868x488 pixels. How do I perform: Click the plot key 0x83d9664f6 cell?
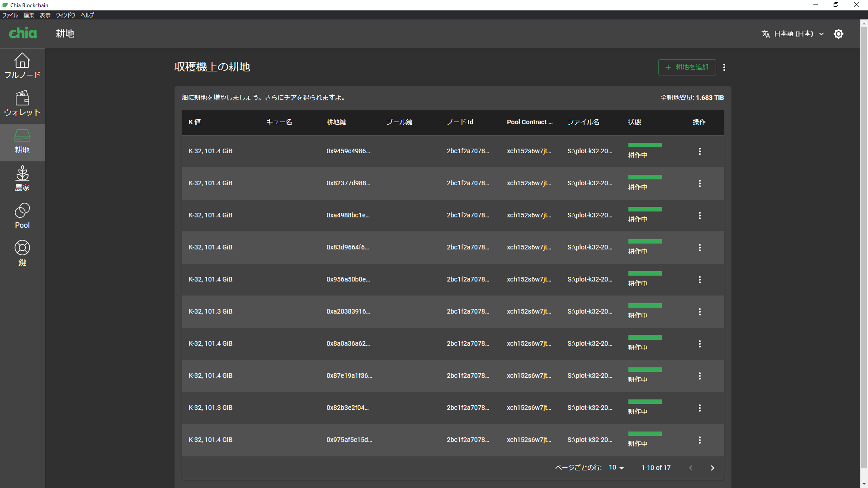coord(348,247)
